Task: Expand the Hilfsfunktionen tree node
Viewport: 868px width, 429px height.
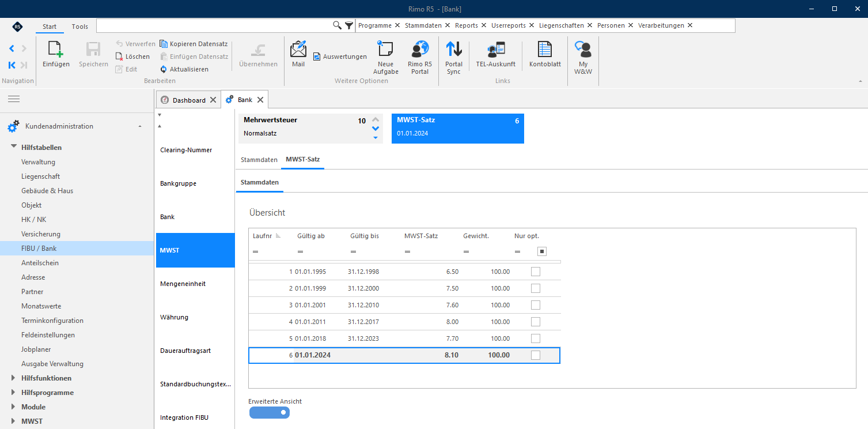Action: [x=13, y=378]
